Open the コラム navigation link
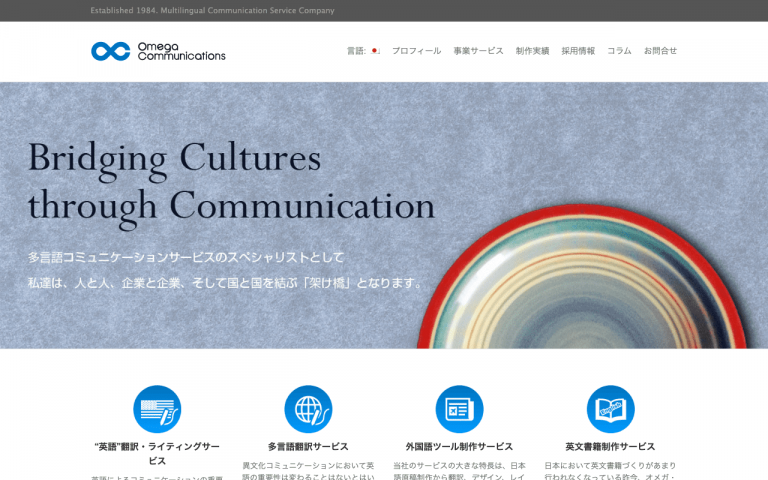 point(619,51)
